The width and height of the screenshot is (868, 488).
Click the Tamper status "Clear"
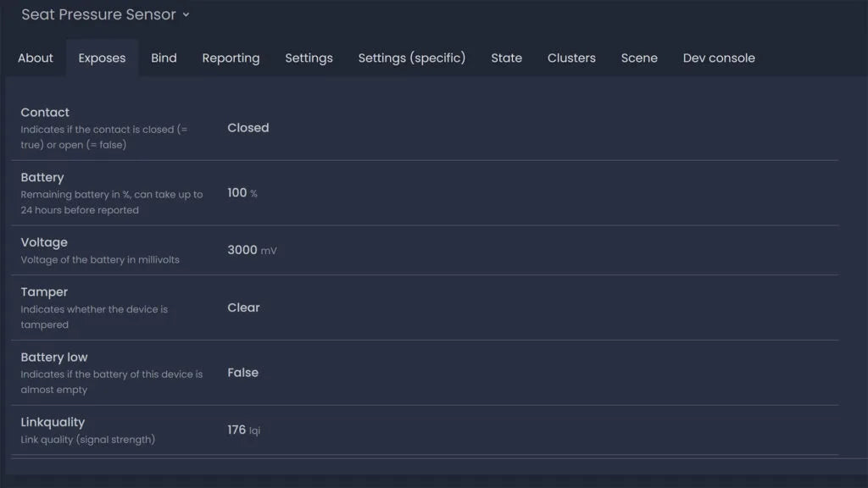point(243,308)
